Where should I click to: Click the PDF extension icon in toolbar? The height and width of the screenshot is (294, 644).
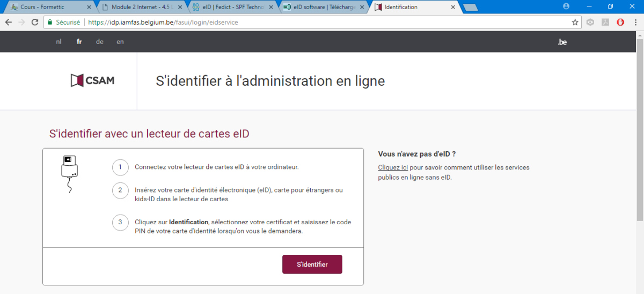(605, 23)
